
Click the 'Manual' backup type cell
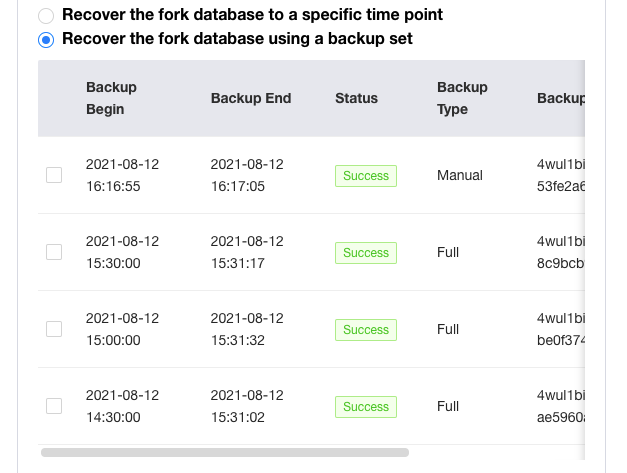(x=460, y=175)
